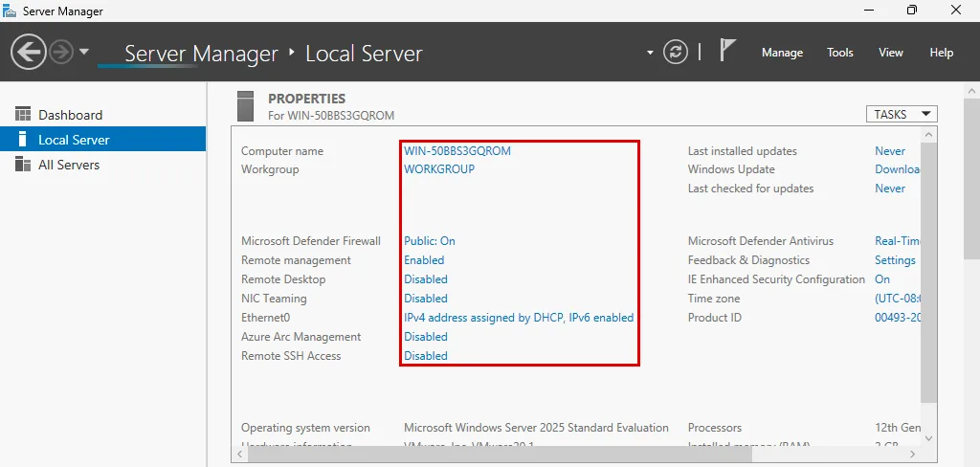Open the Manage menu

point(782,53)
